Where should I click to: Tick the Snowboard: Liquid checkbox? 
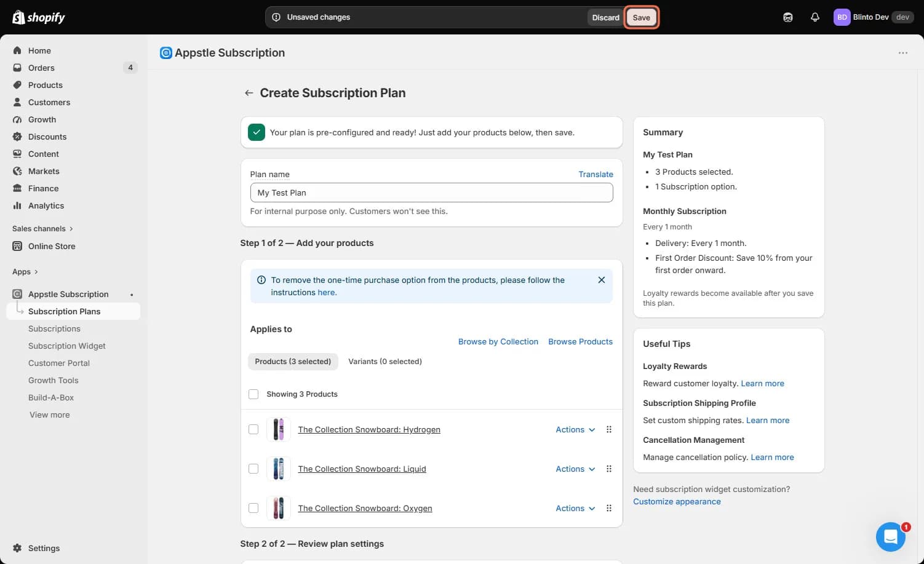click(253, 469)
